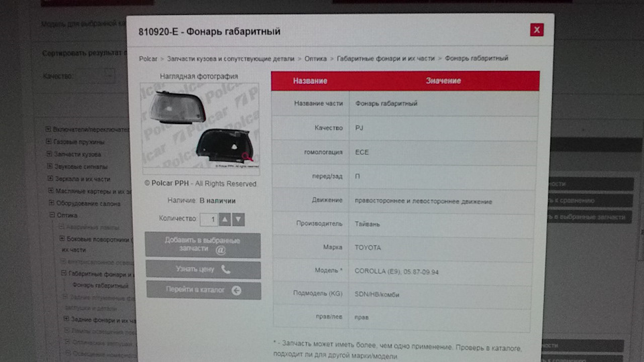Decrease quantity with the down arrow

pos(238,220)
